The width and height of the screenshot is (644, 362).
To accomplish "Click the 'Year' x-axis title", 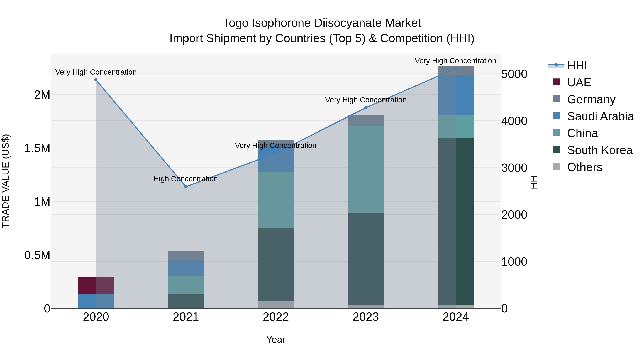I will (x=276, y=339).
